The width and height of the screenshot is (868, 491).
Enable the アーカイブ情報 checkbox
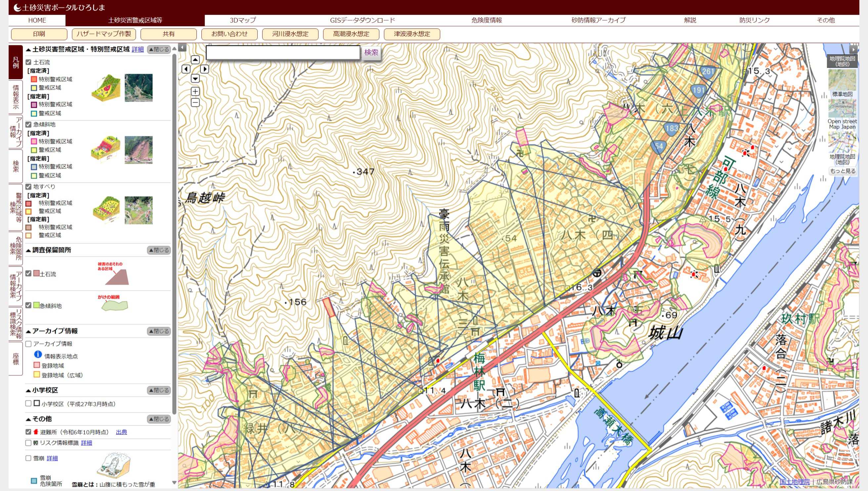[29, 344]
